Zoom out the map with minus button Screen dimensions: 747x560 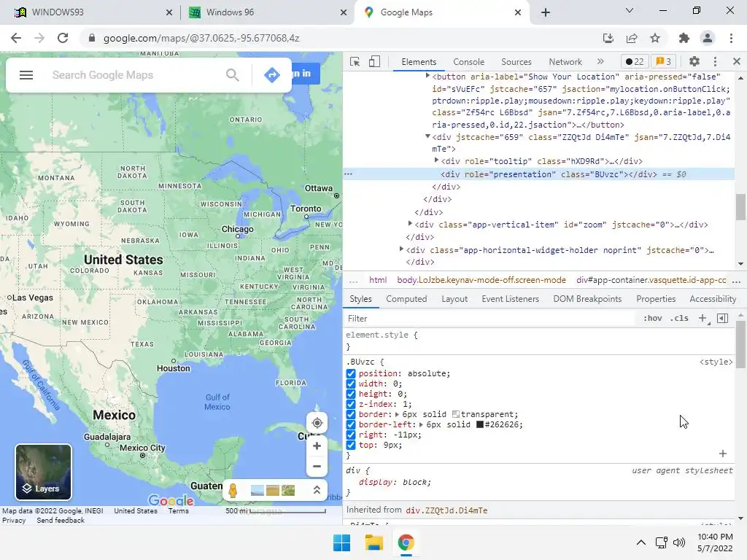(317, 466)
